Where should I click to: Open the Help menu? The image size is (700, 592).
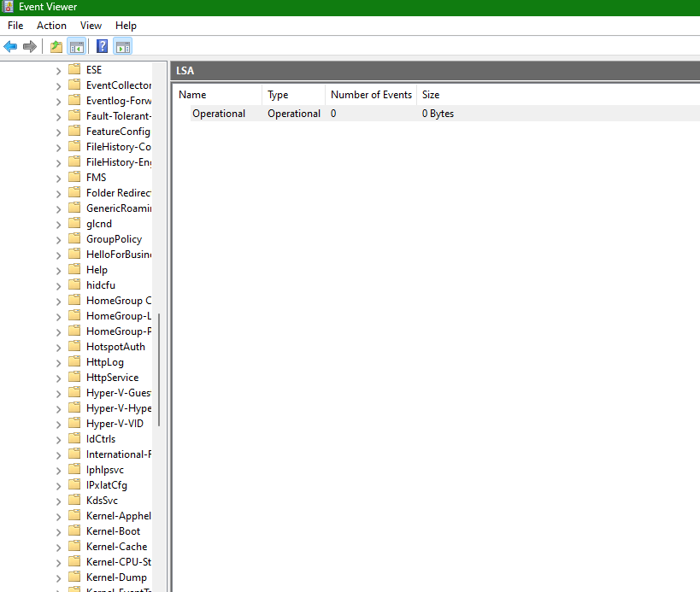point(126,26)
